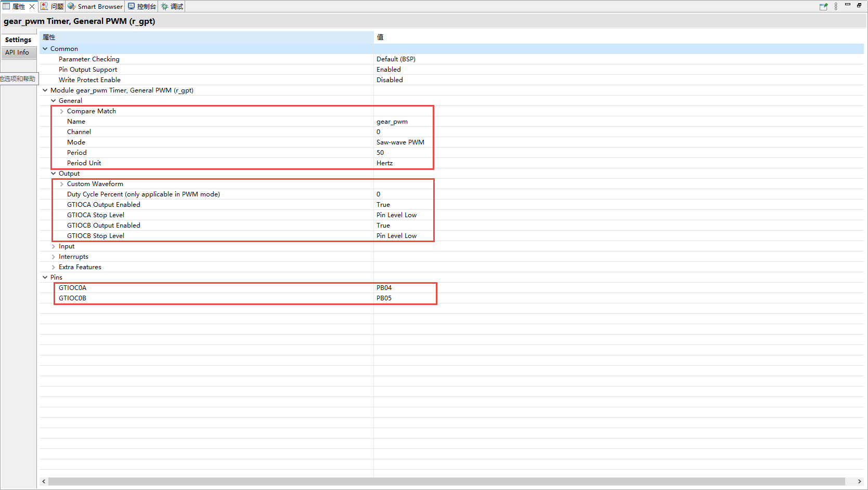Collapse the Common section

[45, 49]
